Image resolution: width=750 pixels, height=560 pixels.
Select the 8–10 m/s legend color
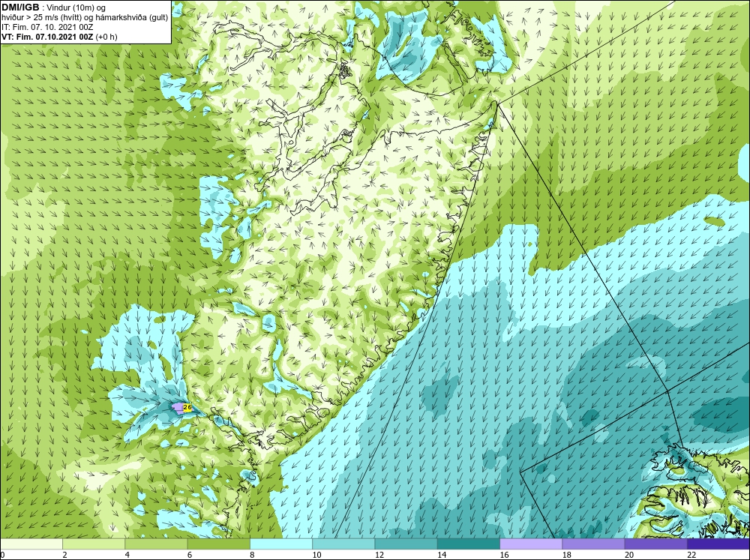click(x=281, y=544)
